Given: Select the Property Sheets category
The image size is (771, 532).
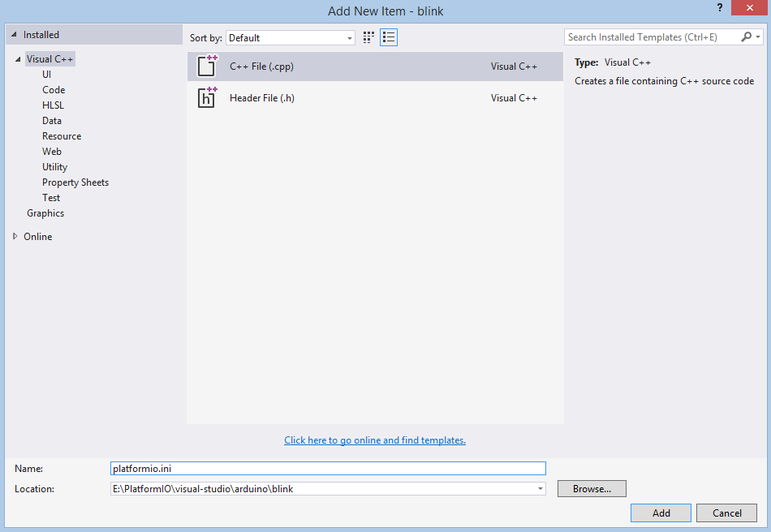Looking at the screenshot, I should 75,182.
